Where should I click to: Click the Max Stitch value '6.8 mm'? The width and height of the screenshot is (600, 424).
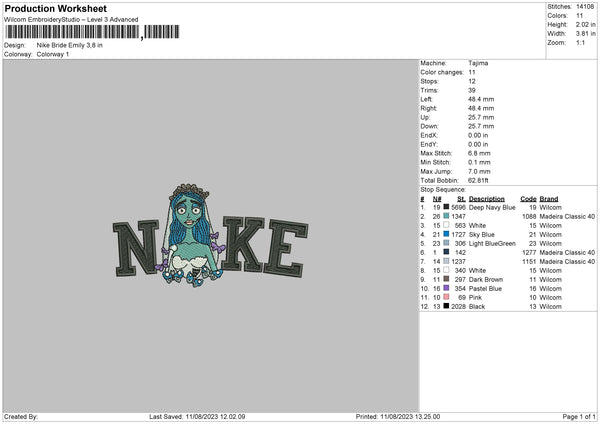[479, 153]
